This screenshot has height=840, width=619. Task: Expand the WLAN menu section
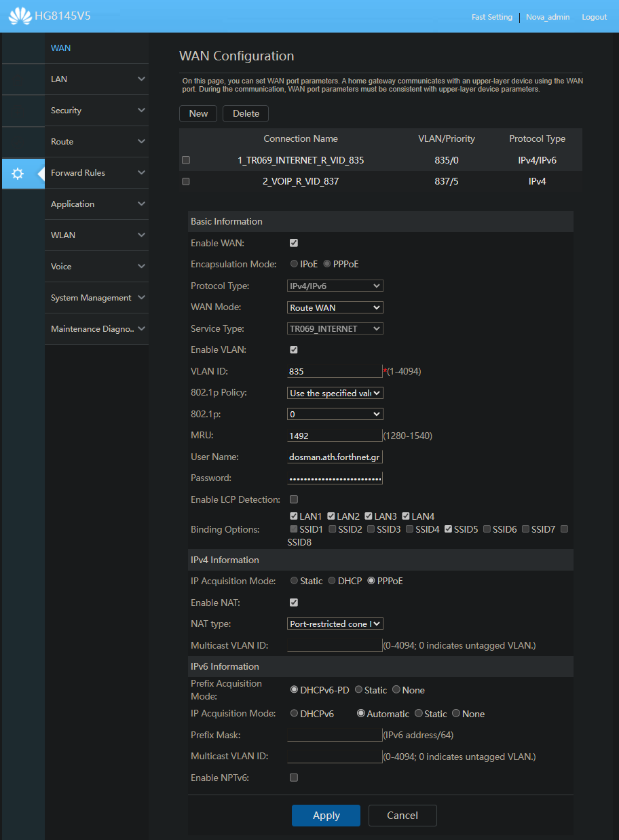97,235
